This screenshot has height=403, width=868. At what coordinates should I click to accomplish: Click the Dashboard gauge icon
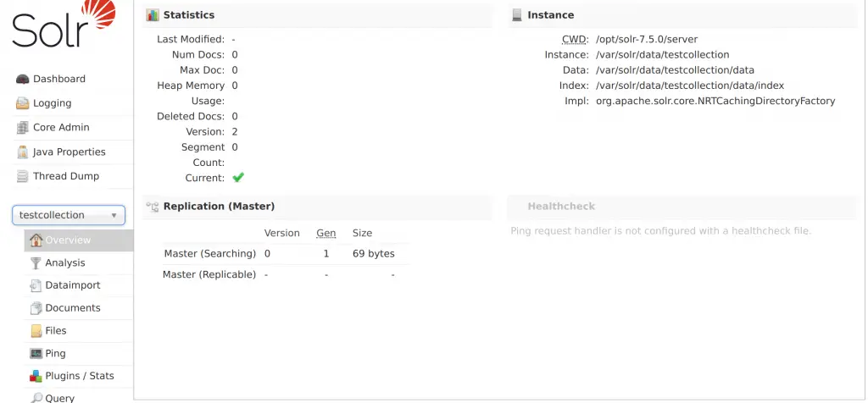tap(22, 79)
